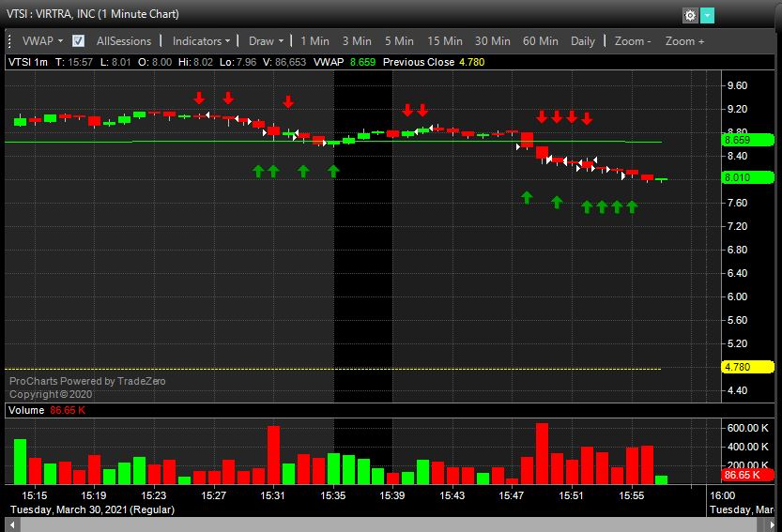The height and width of the screenshot is (532, 782).
Task: Toggle the AllSessions checkbox
Action: (x=79, y=41)
